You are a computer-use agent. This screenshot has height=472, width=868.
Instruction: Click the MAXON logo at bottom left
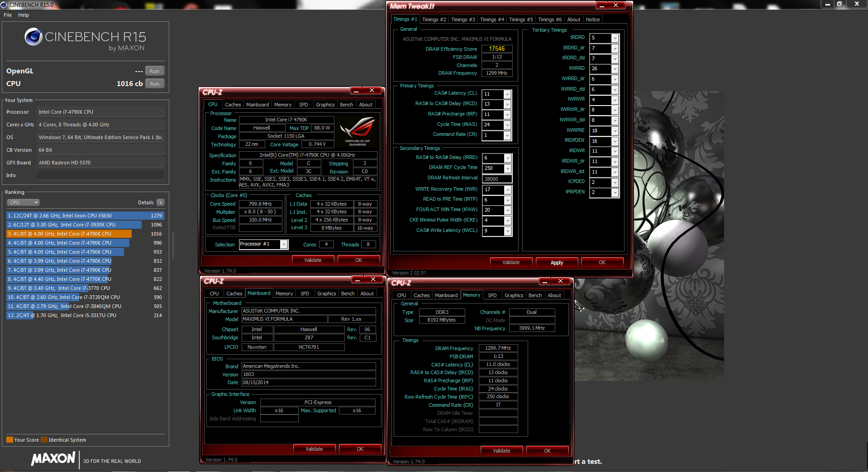point(53,459)
